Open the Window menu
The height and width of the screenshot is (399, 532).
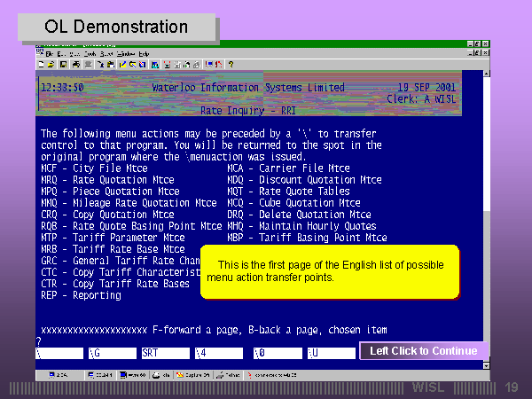(125, 54)
